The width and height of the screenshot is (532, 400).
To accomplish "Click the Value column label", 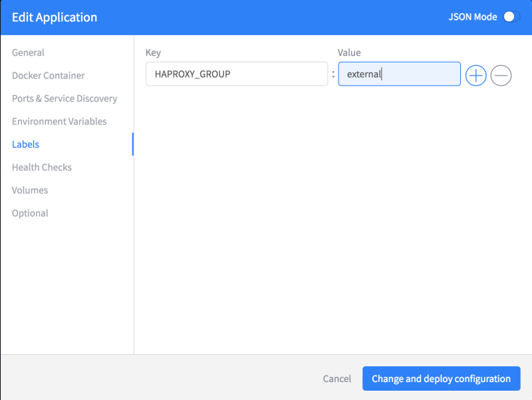I will tap(349, 52).
